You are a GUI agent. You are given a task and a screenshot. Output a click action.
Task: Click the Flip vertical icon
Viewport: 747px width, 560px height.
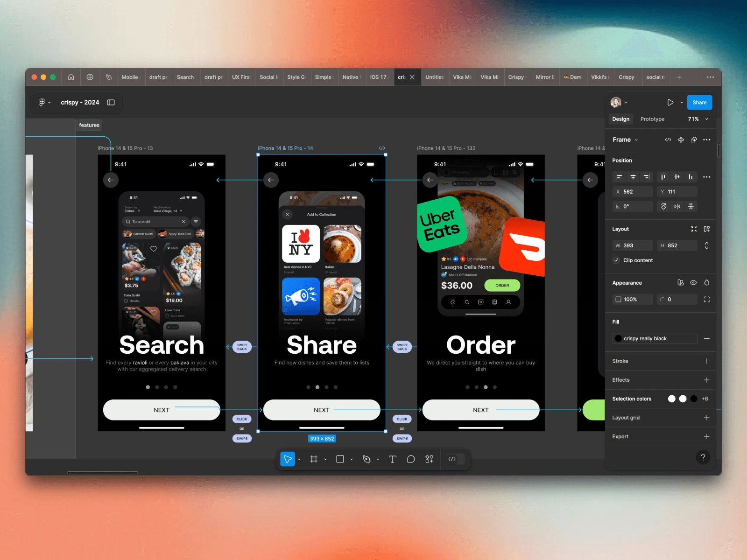[x=691, y=206]
